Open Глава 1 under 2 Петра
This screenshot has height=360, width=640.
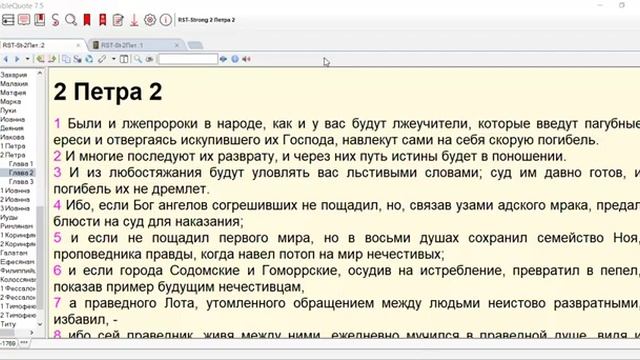coord(21,164)
